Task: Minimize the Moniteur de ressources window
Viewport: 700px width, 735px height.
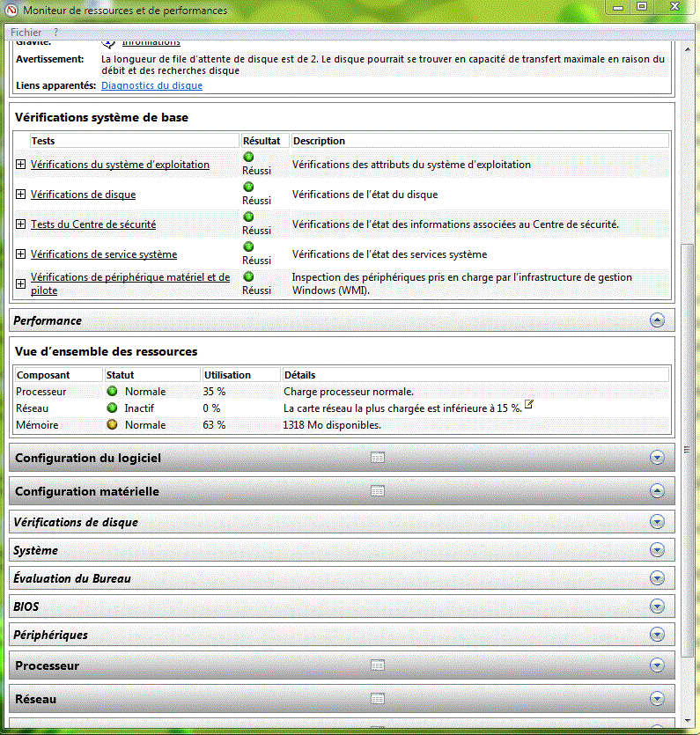Action: point(618,7)
